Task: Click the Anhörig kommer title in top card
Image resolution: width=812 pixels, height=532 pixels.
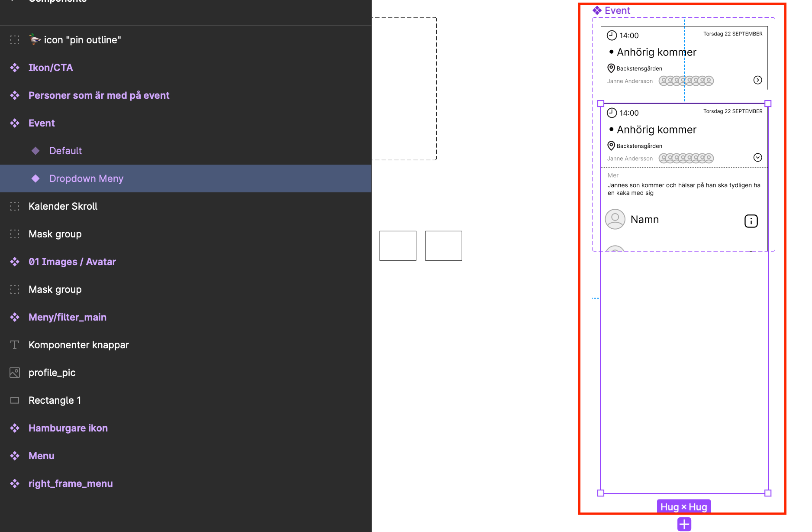Action: pyautogui.click(x=657, y=52)
